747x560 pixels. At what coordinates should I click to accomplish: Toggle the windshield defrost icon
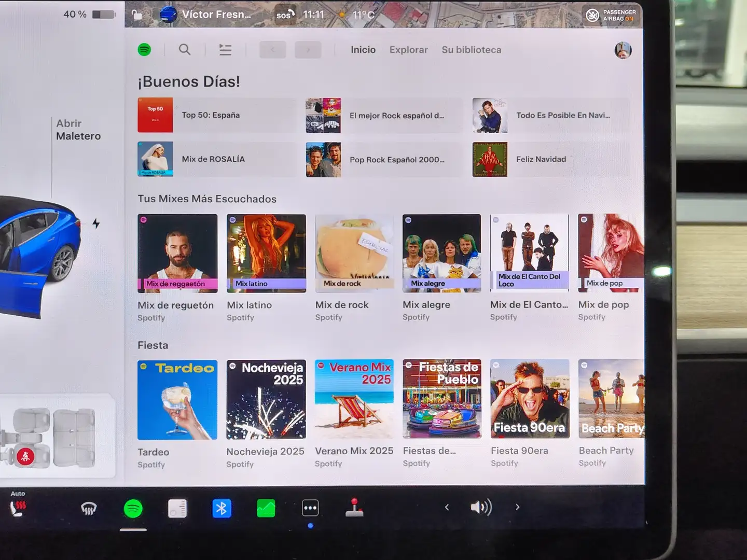[x=89, y=509]
